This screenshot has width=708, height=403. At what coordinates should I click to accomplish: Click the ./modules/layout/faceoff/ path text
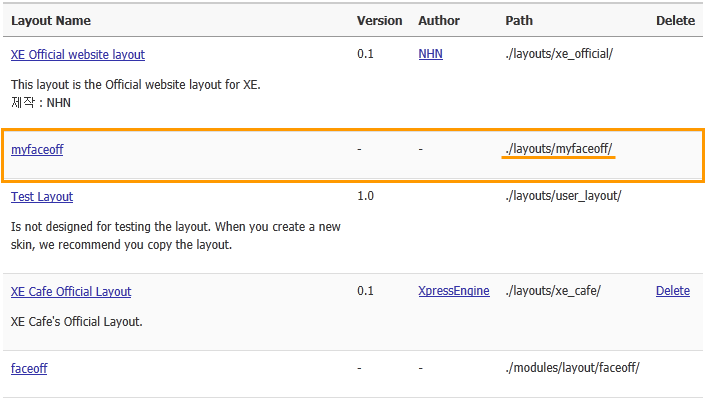572,368
